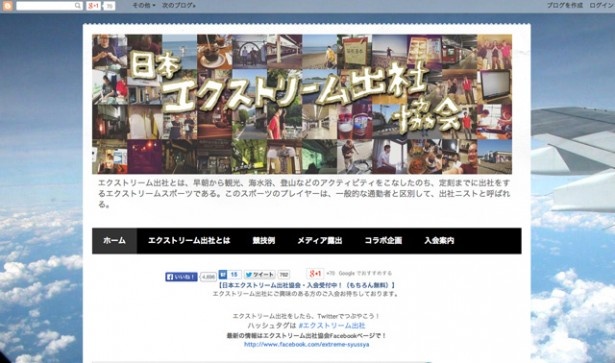Open the その他 dropdown menu
Image resolution: width=615 pixels, height=363 pixels.
tap(144, 5)
